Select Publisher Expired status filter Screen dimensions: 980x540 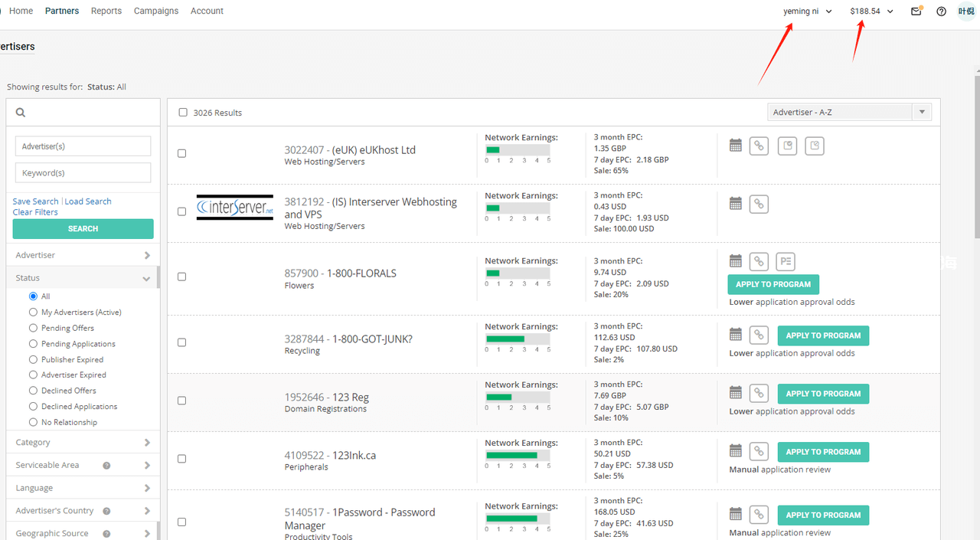point(33,359)
